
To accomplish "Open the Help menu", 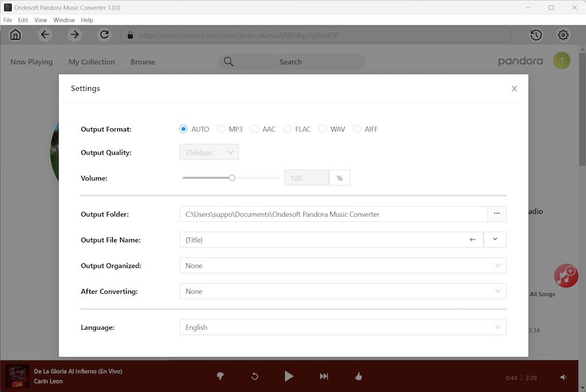I will [x=86, y=20].
